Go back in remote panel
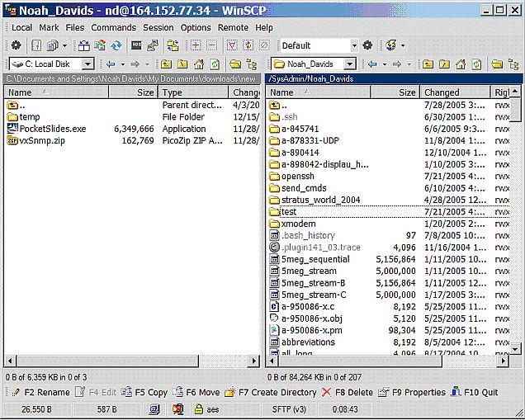Viewport: 525px width, 420px height. [372, 64]
